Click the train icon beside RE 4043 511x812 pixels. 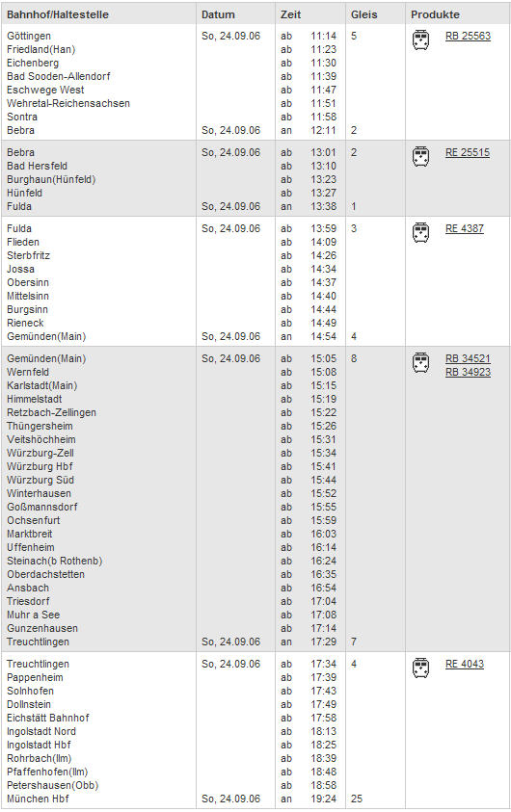click(420, 668)
